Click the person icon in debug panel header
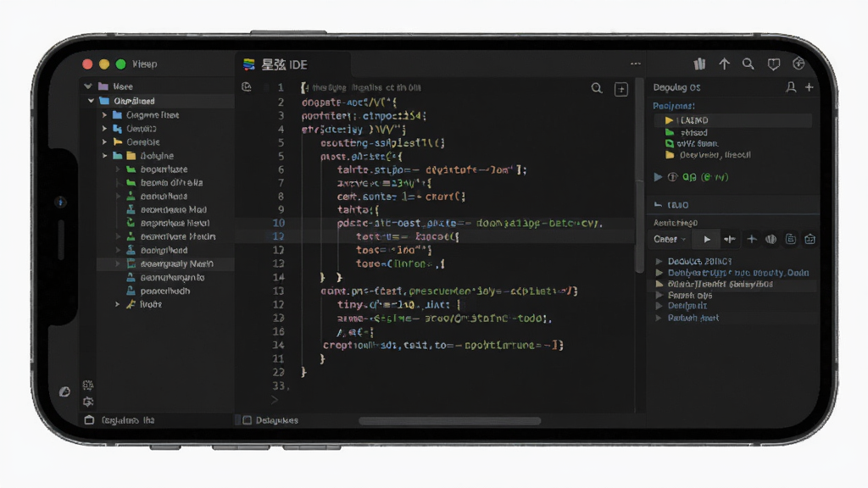868x488 pixels. [791, 87]
